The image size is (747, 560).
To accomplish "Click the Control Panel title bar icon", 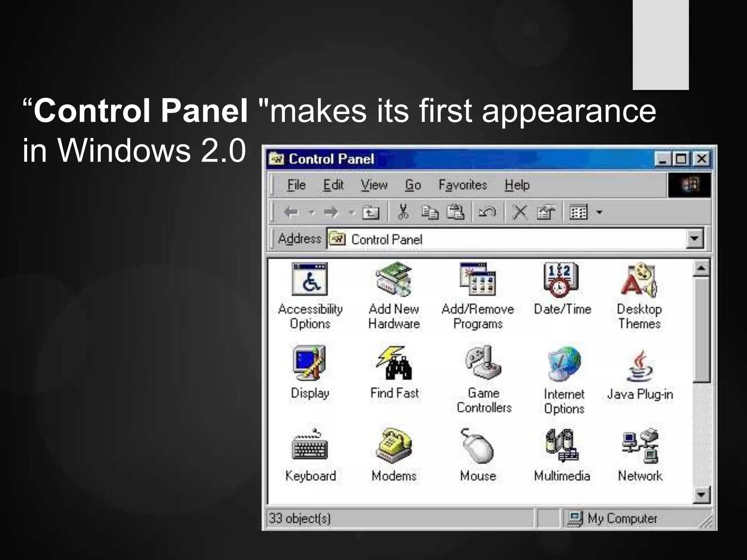I will click(276, 159).
